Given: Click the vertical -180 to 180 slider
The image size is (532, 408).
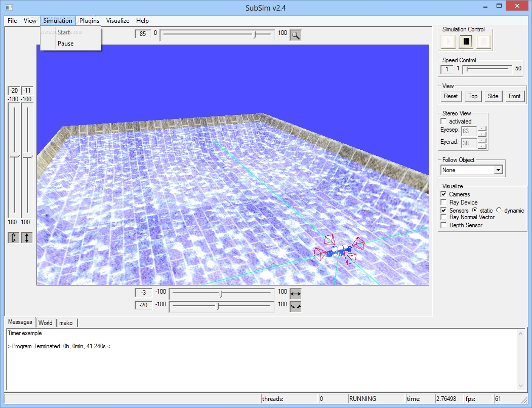Looking at the screenshot, I should (x=14, y=160).
